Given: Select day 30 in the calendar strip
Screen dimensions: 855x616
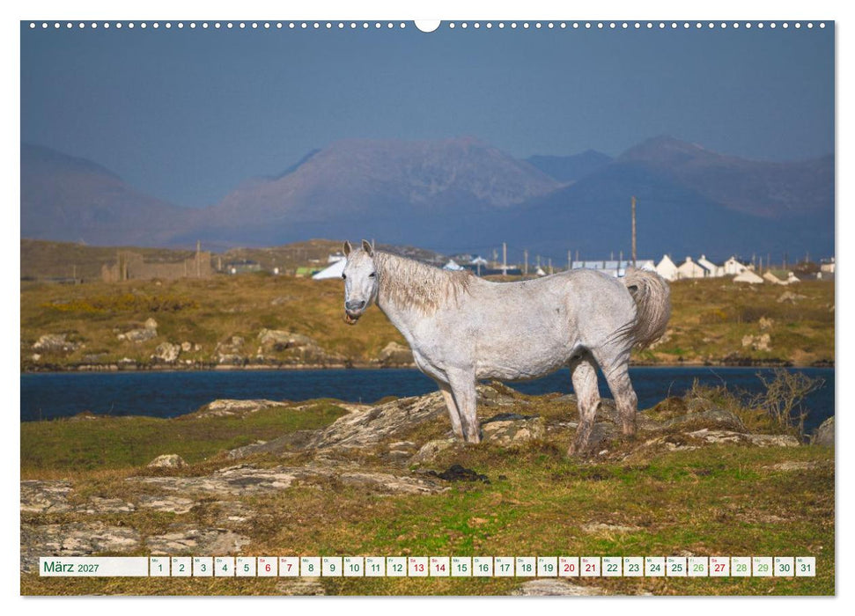Looking at the screenshot, I should click(x=784, y=567).
